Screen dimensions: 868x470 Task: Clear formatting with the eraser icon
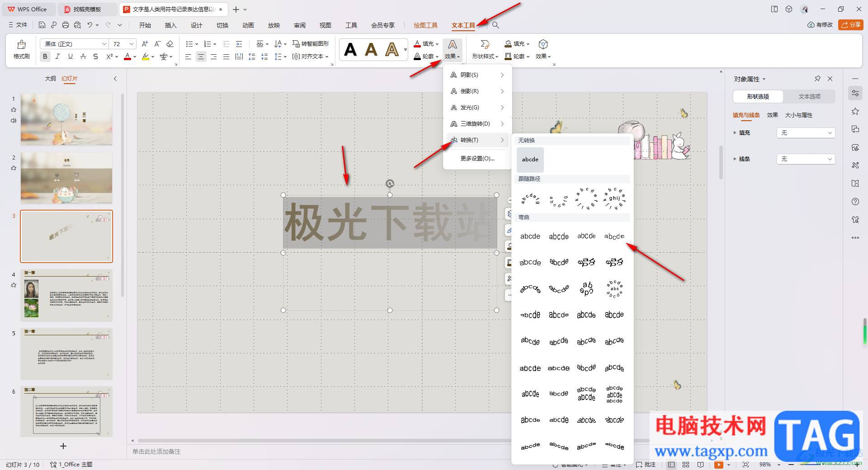pyautogui.click(x=170, y=44)
